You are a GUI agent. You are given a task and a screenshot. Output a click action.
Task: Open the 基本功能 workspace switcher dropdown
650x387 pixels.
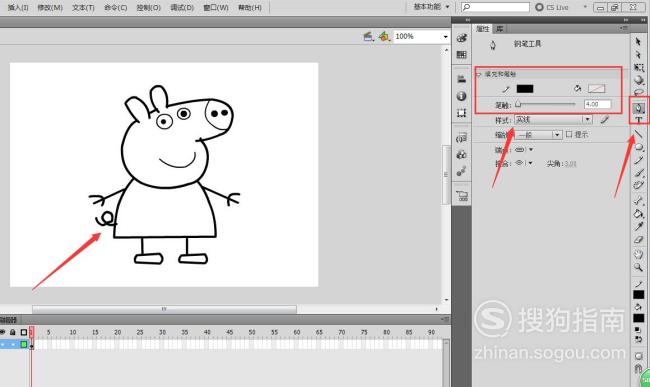431,7
